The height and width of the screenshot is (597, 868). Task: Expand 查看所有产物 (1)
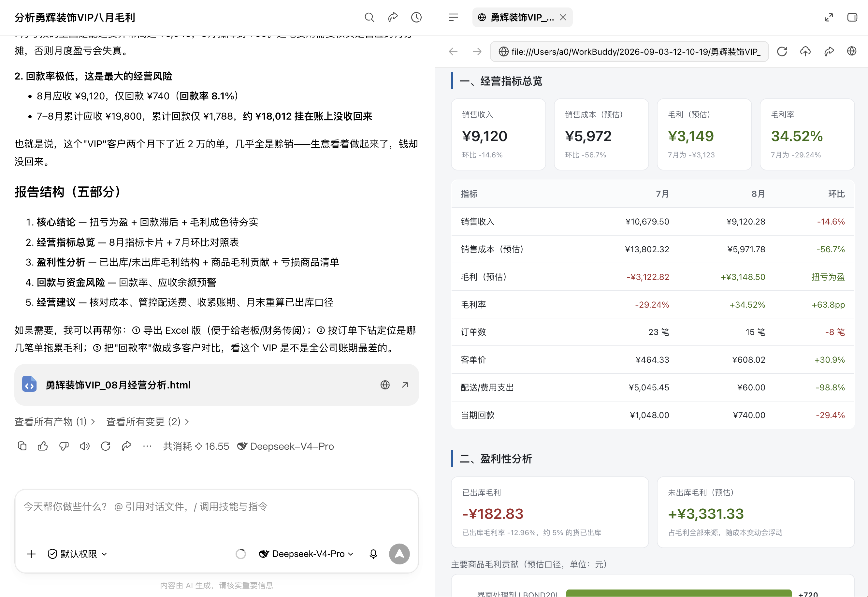click(55, 422)
